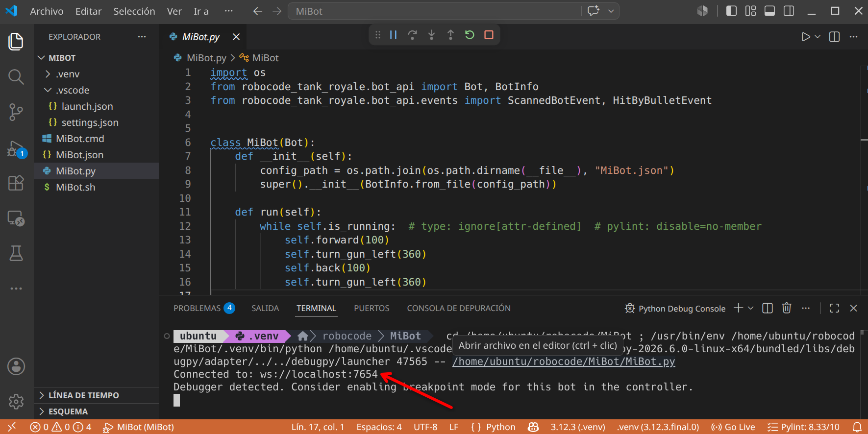Open launch.json in the explorer
The width and height of the screenshot is (868, 434).
click(96, 106)
